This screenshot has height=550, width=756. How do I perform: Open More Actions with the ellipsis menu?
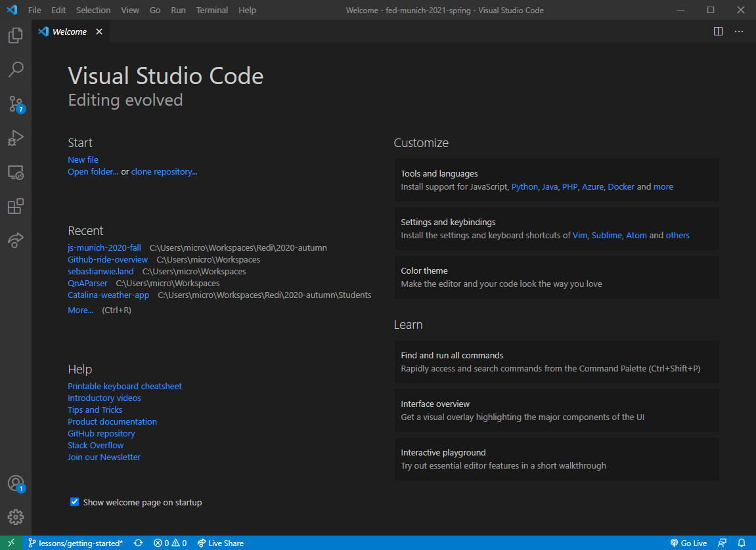pyautogui.click(x=738, y=31)
